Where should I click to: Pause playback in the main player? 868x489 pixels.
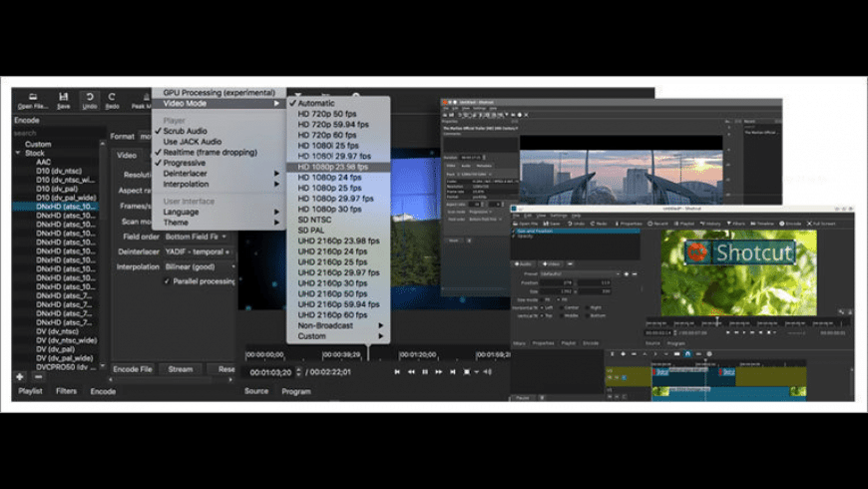click(x=425, y=371)
